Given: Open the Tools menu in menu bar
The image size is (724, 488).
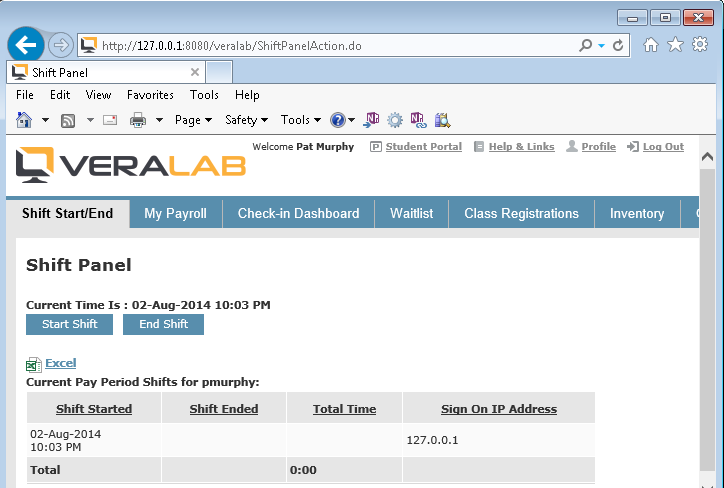Looking at the screenshot, I should (x=204, y=95).
